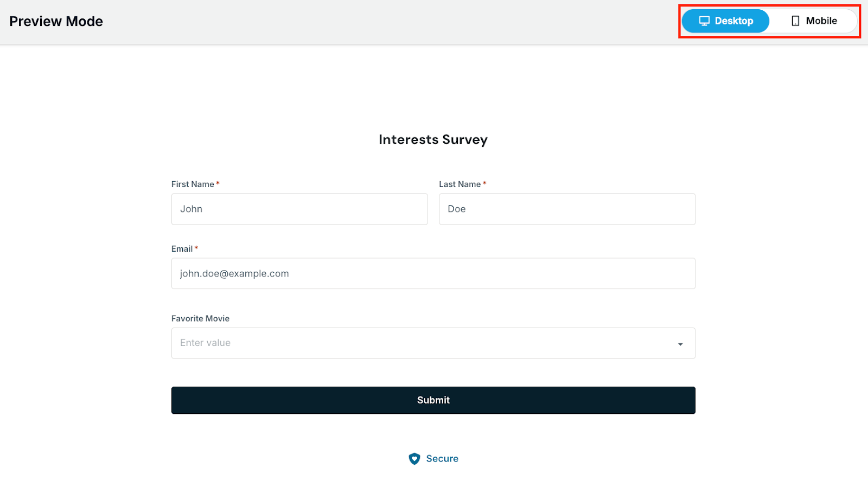Click the First Name input field
The height and width of the screenshot is (487, 868).
click(x=299, y=209)
